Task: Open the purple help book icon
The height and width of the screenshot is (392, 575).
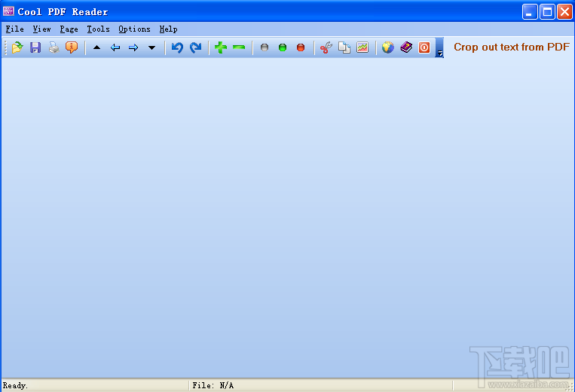Action: tap(406, 47)
